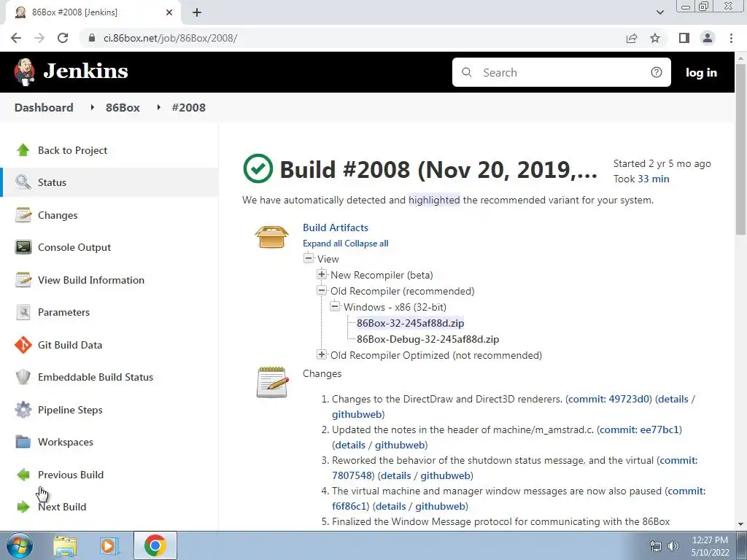747x560 pixels.
Task: Expand the New Recompiler (beta) node
Action: point(322,274)
